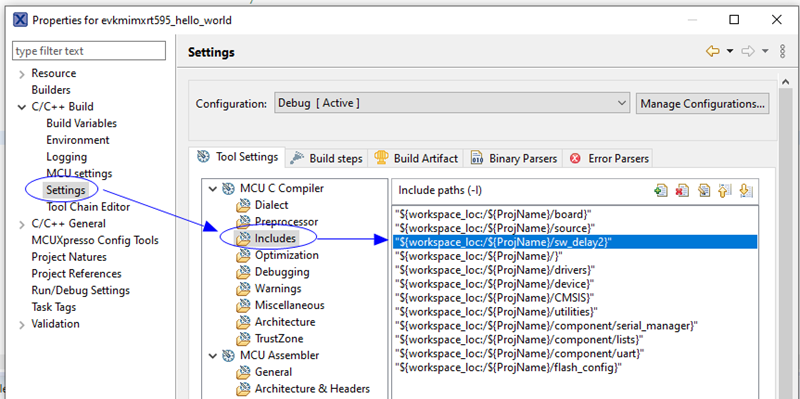This screenshot has height=399, width=800.
Task: Delete the selected include path icon
Action: click(x=682, y=191)
